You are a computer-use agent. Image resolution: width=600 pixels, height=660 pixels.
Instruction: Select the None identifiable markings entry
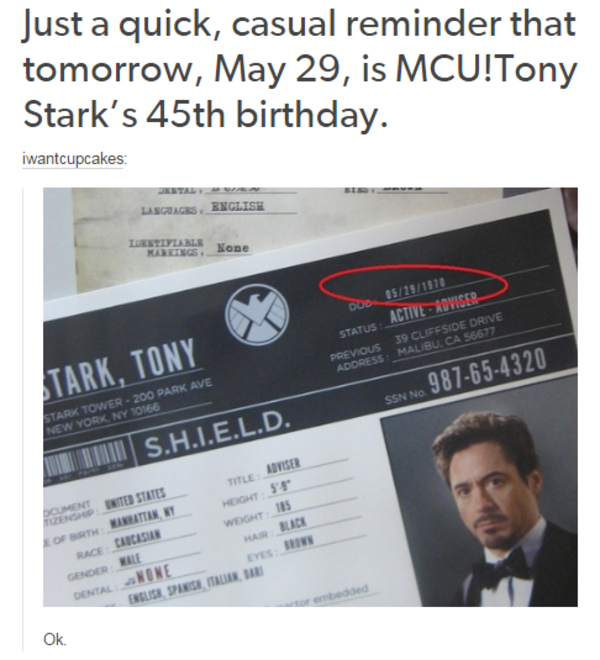point(232,248)
